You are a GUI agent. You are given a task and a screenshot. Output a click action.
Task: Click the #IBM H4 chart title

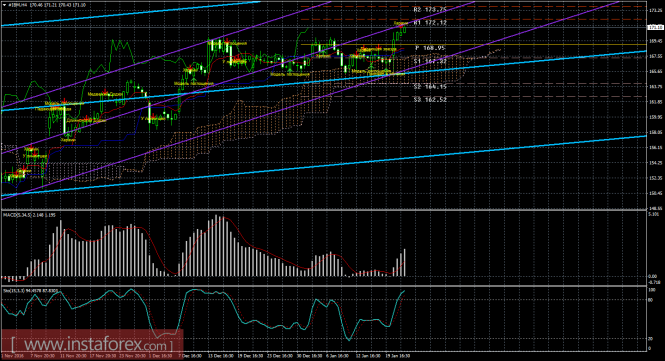18,5
